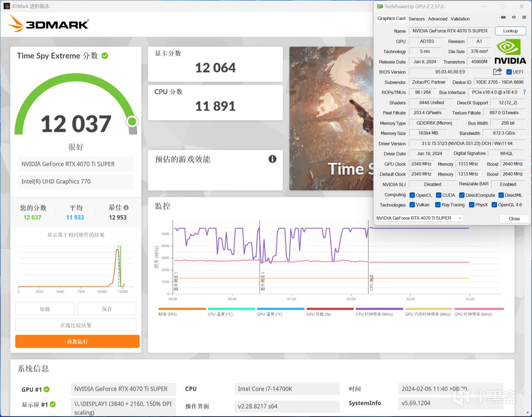Click the 3DMark title bar app icon
The image size is (532, 417).
(6, 6)
